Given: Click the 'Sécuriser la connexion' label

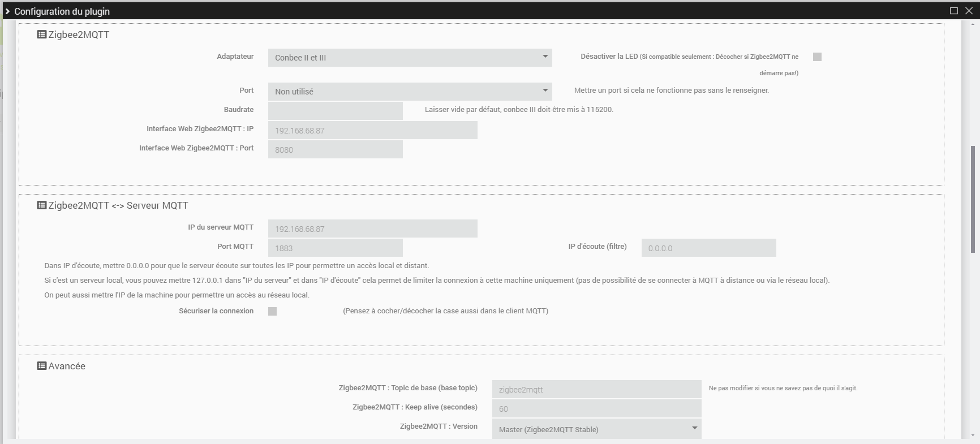Looking at the screenshot, I should coord(216,311).
